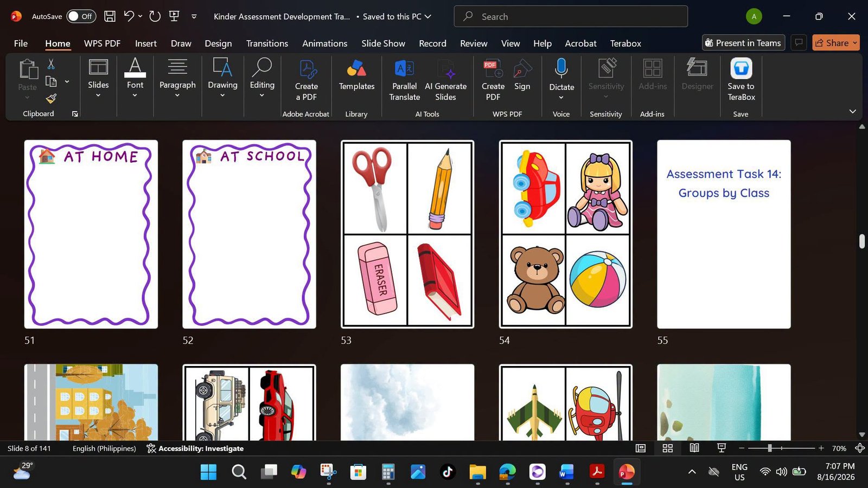
Task: Open the Comments pane icon
Action: coord(799,43)
